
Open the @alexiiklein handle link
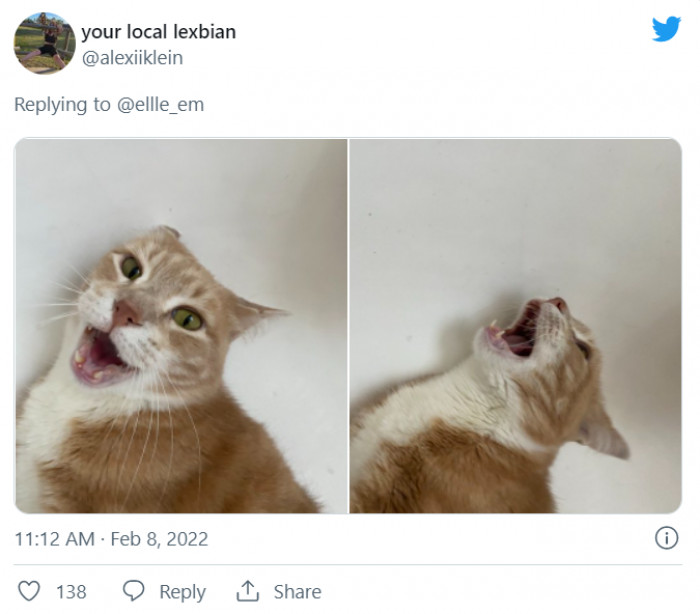pos(132,58)
